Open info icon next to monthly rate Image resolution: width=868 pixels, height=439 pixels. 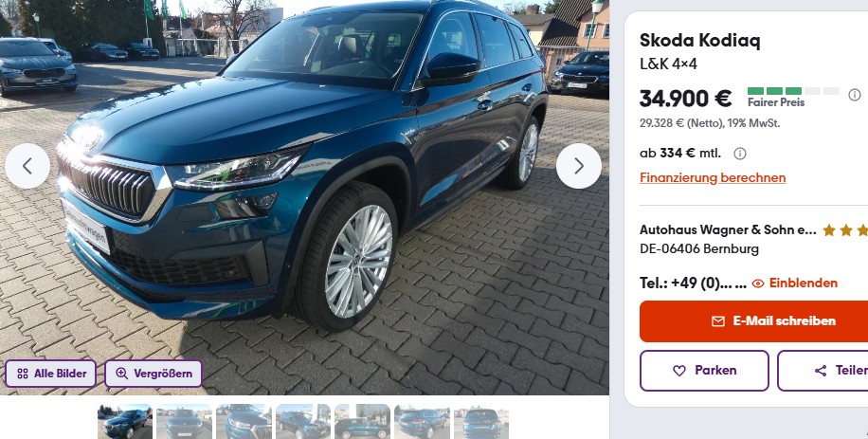click(739, 154)
